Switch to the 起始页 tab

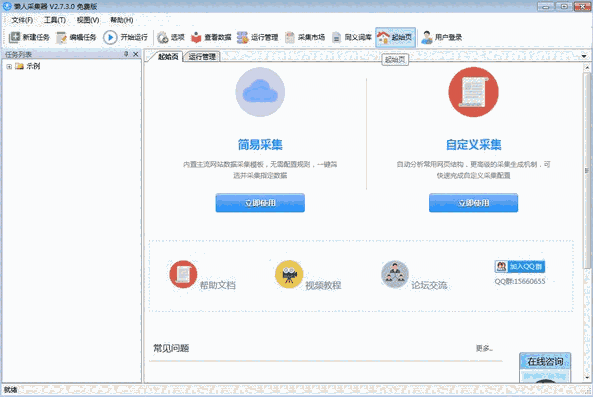(x=168, y=57)
